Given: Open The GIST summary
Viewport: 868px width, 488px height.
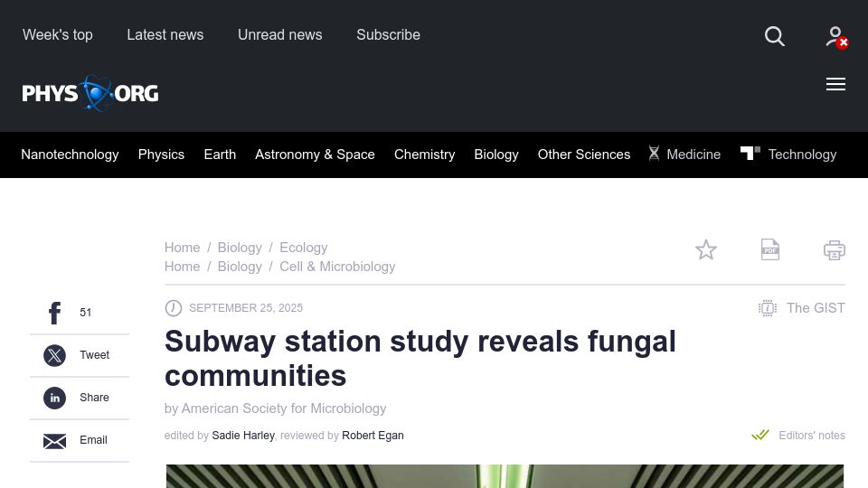Looking at the screenshot, I should [802, 308].
